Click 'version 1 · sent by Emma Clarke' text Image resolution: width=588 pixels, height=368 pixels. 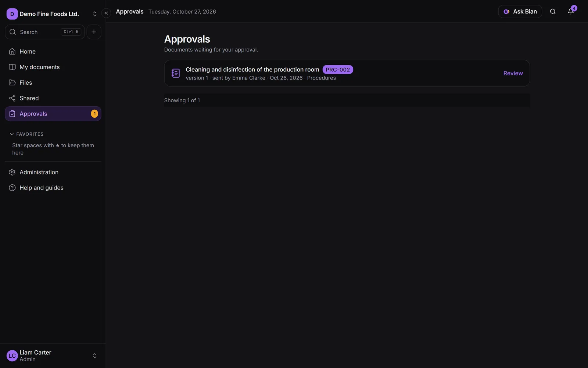pos(225,78)
